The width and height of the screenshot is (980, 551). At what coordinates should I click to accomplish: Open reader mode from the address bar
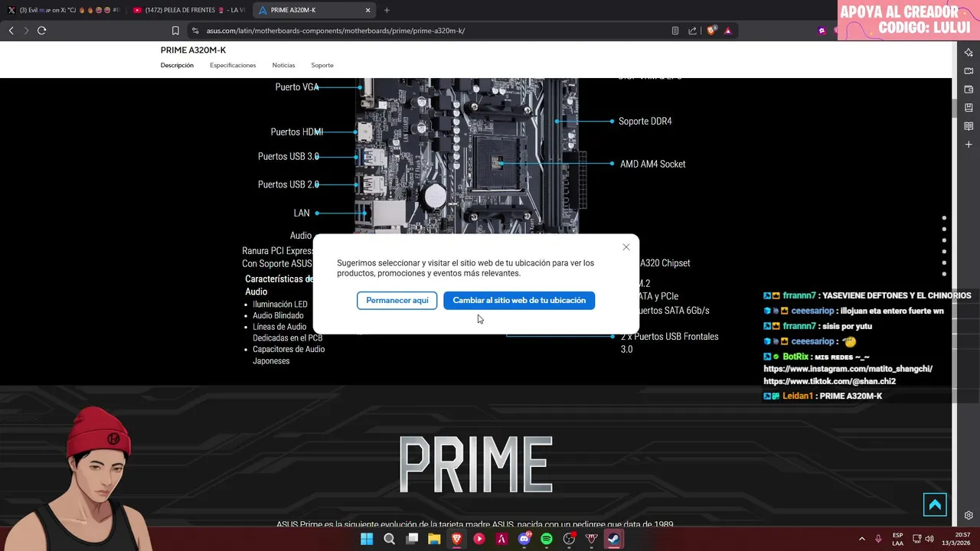click(675, 31)
